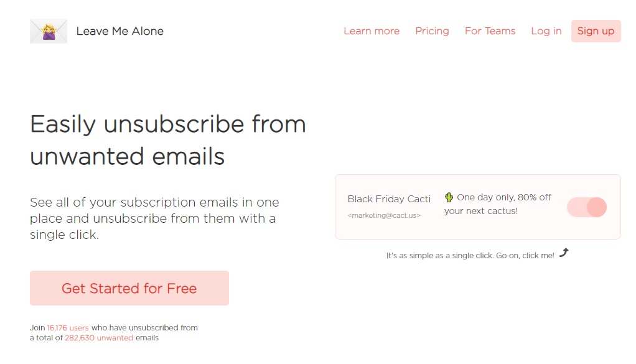
Task: Click the cactus emoji icon
Action: point(449,197)
